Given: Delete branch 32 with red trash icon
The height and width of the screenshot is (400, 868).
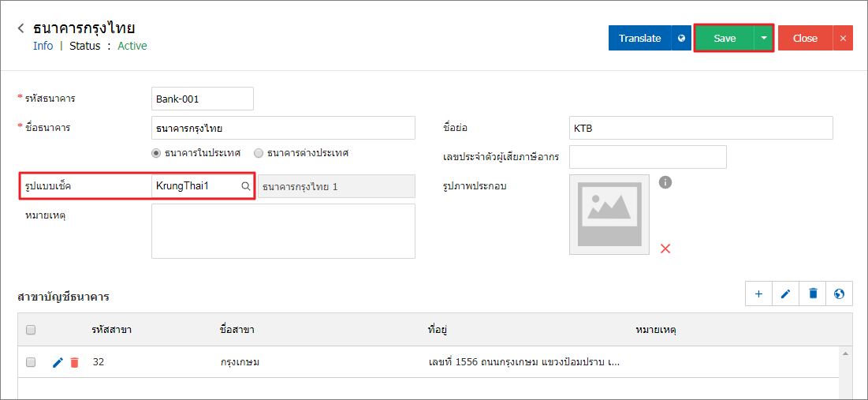Looking at the screenshot, I should coord(75,362).
